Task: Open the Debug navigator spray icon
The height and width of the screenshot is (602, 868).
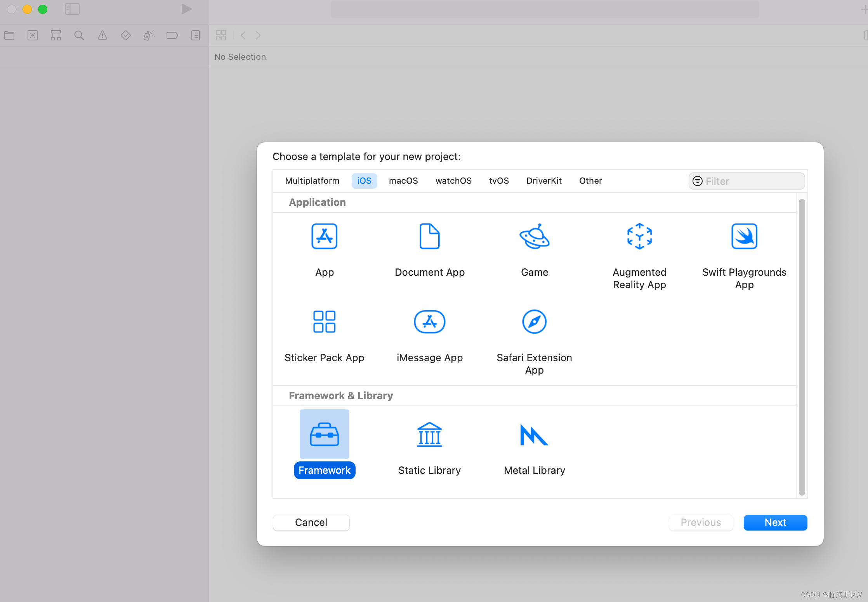Action: coord(149,36)
